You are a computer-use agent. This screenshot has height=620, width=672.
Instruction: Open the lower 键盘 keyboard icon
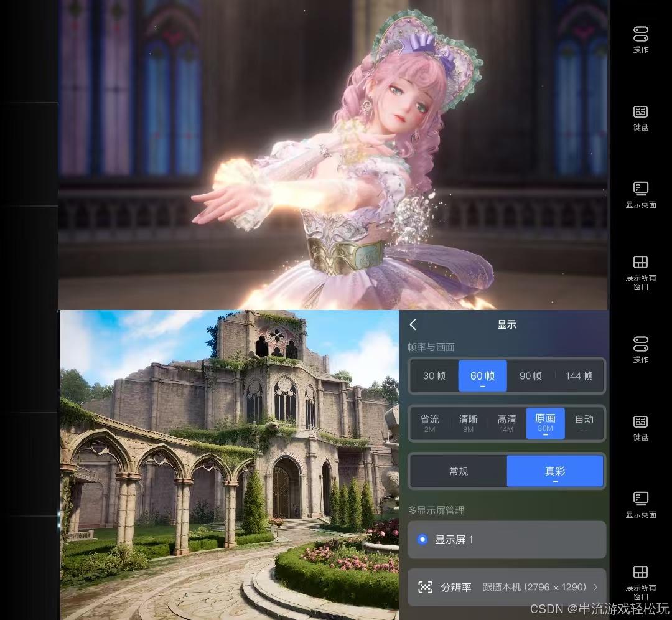(x=640, y=422)
